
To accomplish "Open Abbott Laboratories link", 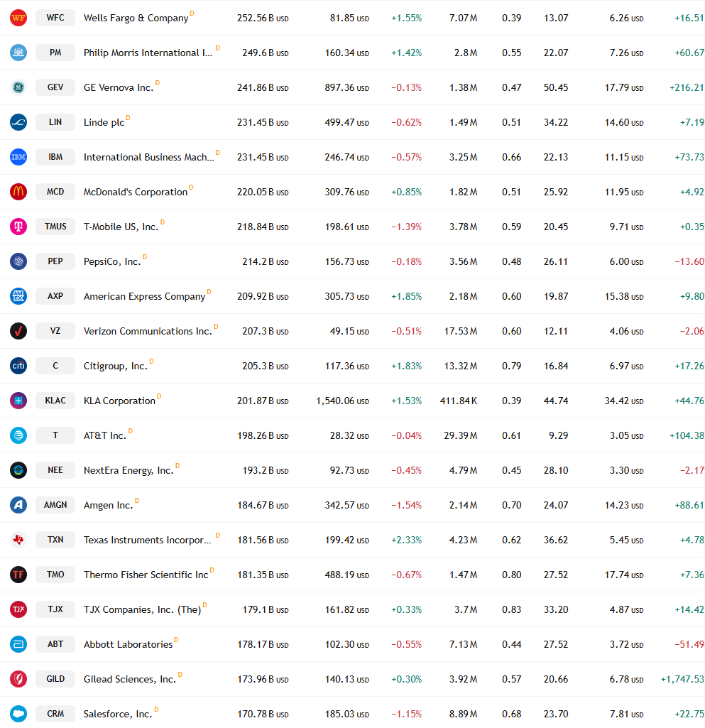I will point(128,645).
